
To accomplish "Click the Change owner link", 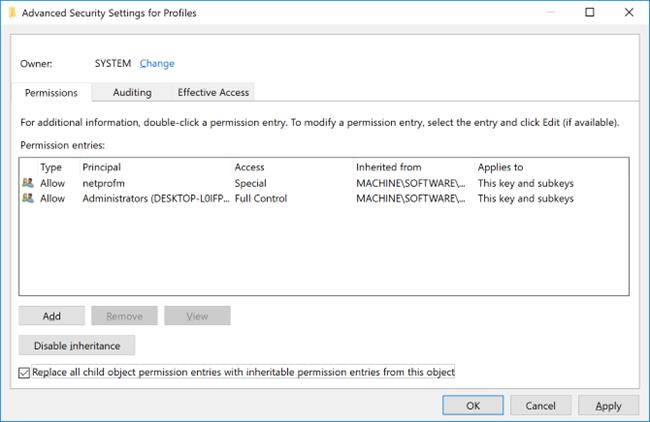I will (x=157, y=63).
